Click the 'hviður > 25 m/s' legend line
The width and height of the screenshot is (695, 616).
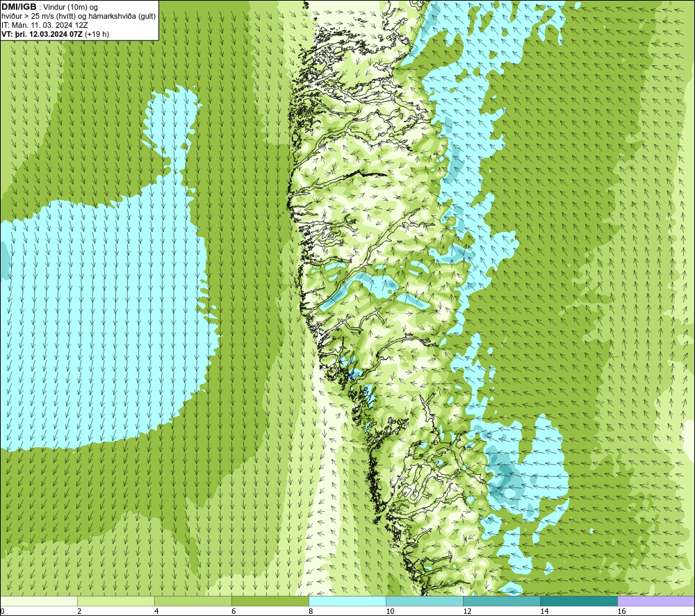79,16
